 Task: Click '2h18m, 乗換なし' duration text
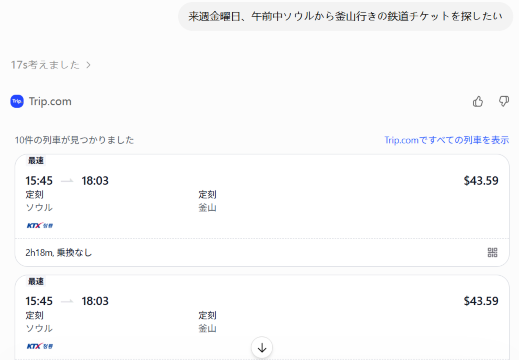coord(59,253)
